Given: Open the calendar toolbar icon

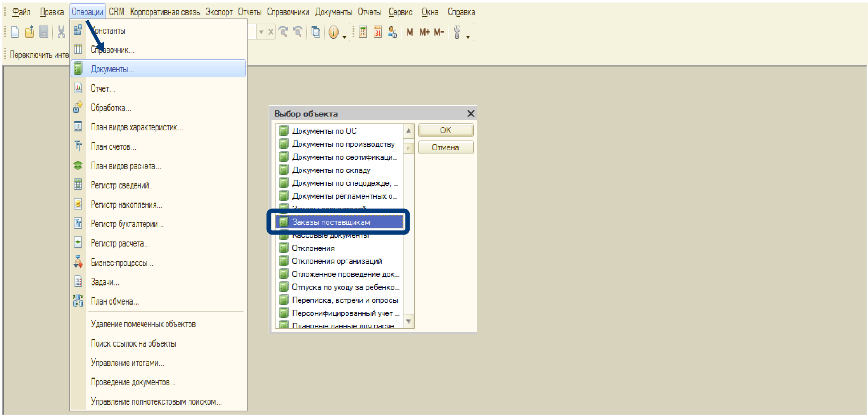Looking at the screenshot, I should (x=378, y=32).
